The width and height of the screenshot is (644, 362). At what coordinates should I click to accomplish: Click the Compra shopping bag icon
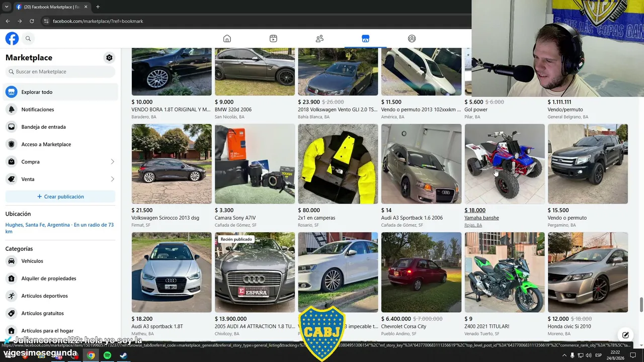pyautogui.click(x=12, y=162)
